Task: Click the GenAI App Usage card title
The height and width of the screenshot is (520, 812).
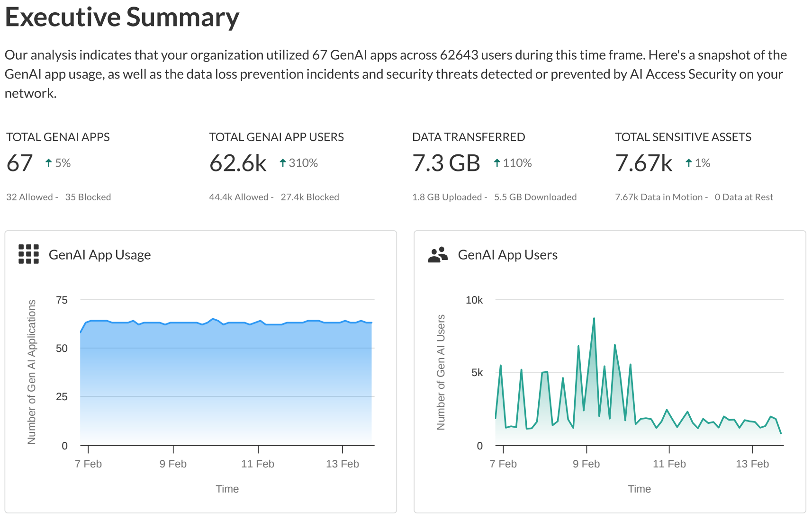Action: pyautogui.click(x=99, y=255)
